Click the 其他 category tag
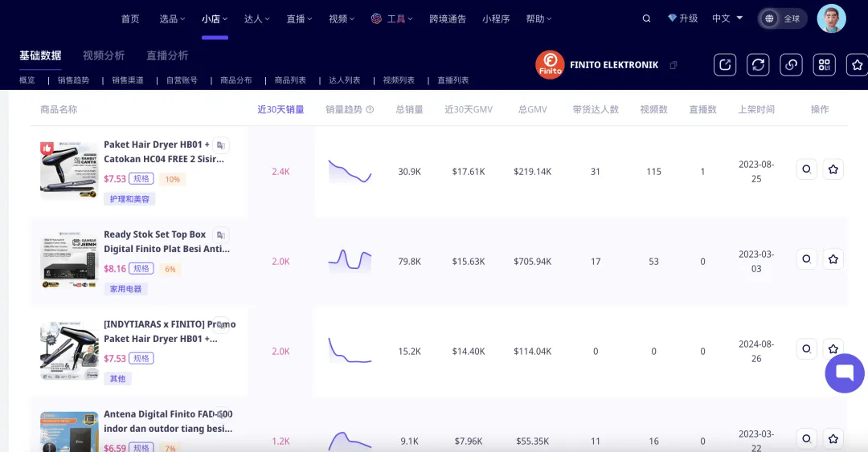Image resolution: width=868 pixels, height=452 pixels. pos(117,378)
